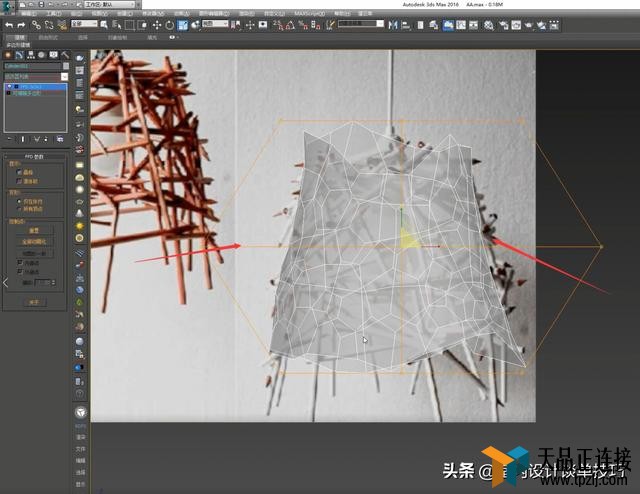This screenshot has width=640, height=494.
Task: Switch to the Display command panel tab
Action: 53,55
